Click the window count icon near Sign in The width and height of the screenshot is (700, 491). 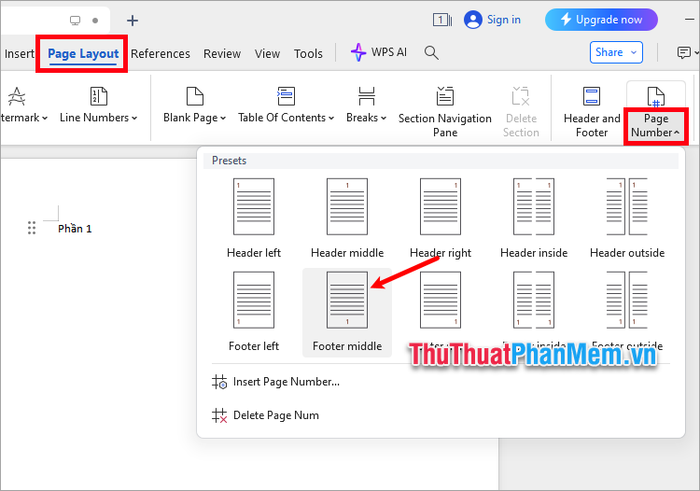pos(442,20)
